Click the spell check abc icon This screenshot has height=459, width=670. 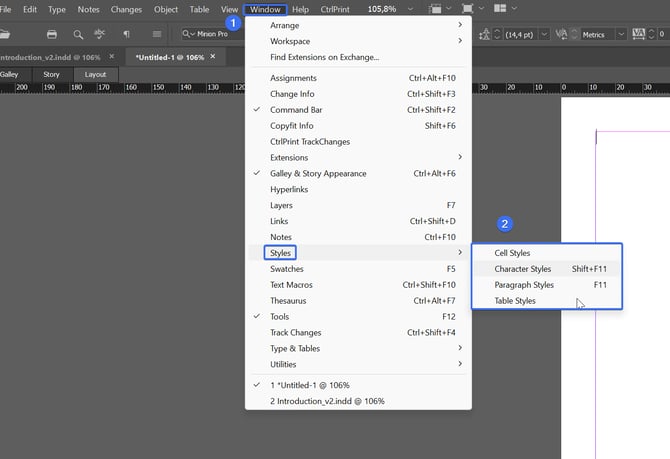(100, 34)
